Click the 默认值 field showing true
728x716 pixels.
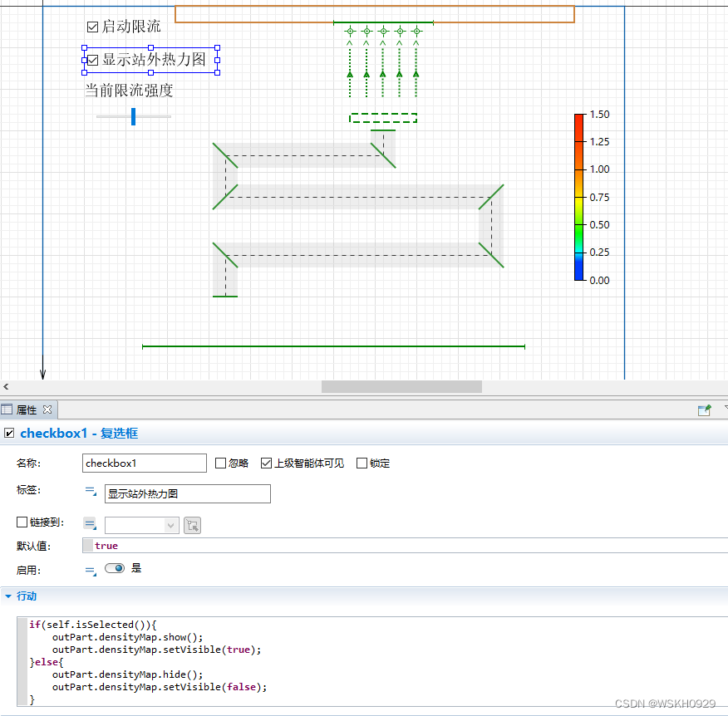click(x=405, y=546)
